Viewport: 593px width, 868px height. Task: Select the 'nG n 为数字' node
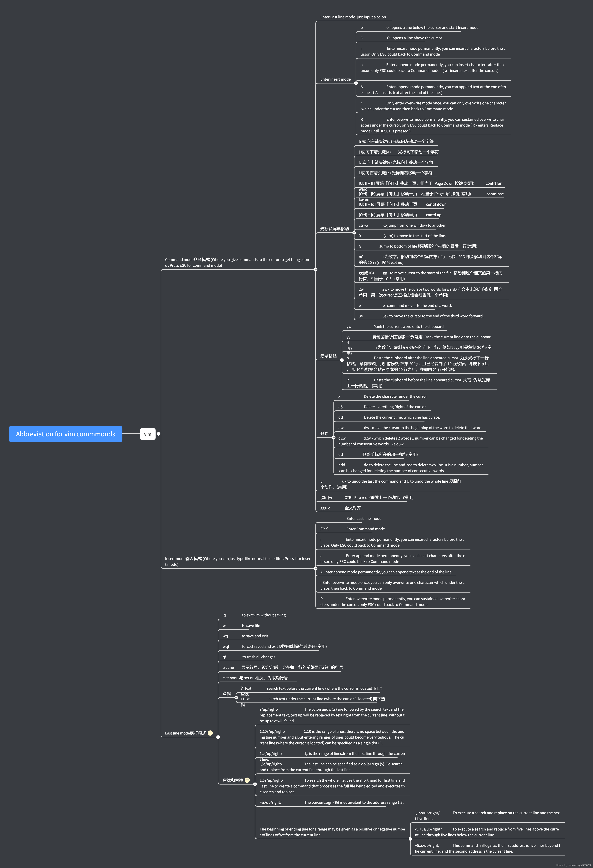click(x=431, y=260)
